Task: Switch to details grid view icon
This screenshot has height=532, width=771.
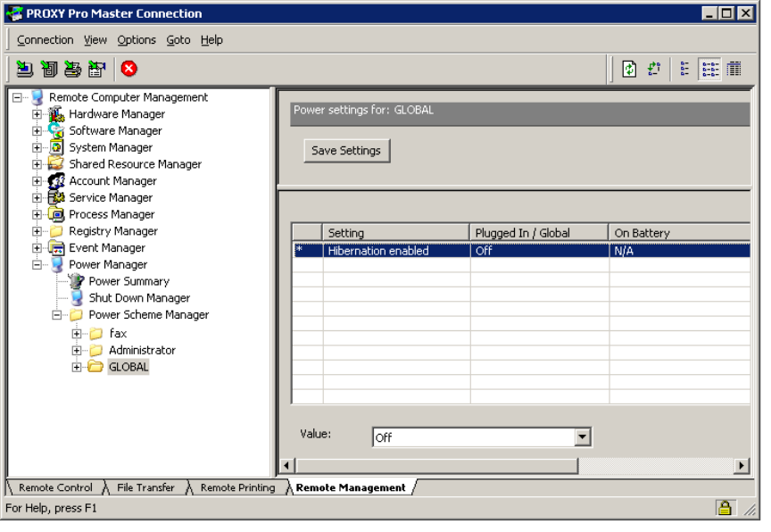Action: (734, 69)
